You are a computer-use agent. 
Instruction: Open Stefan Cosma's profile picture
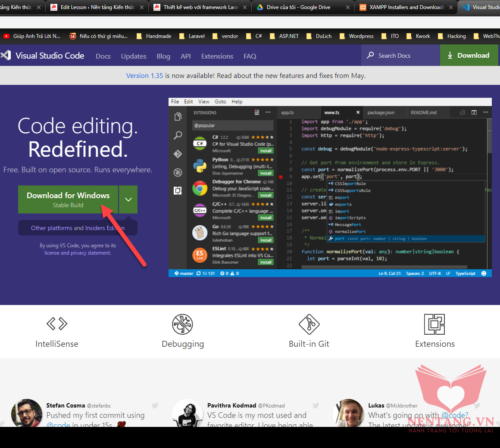coord(27,414)
